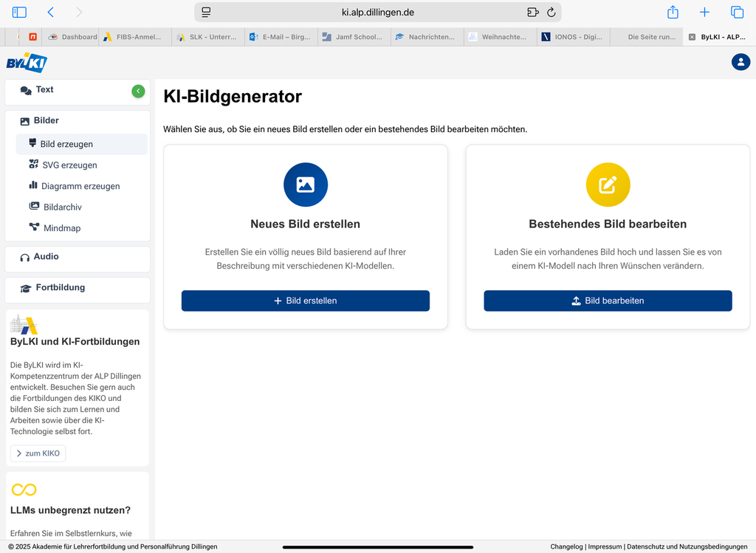
Task: Show the tab overview icon
Action: 737,13
